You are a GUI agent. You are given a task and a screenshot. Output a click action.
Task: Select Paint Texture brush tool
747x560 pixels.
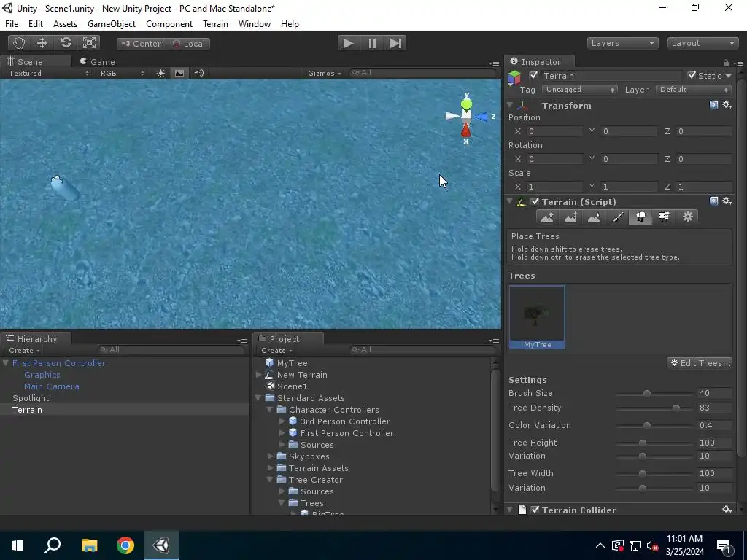click(617, 217)
